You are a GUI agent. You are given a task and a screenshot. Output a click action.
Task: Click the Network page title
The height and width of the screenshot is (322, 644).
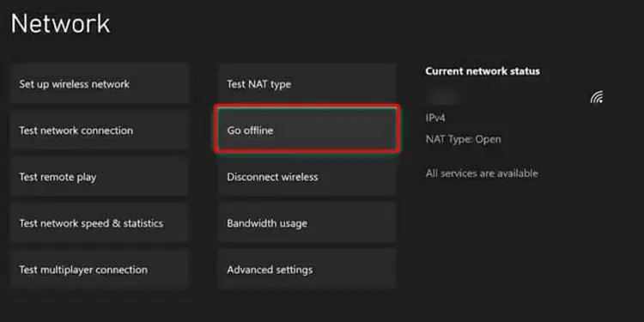(x=60, y=23)
